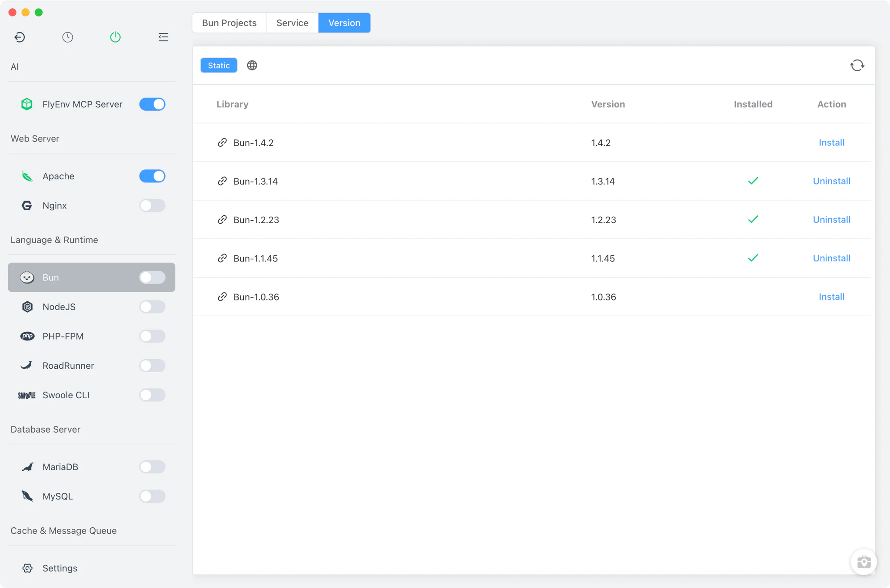The width and height of the screenshot is (890, 588).
Task: Click the green power icon
Action: (115, 37)
